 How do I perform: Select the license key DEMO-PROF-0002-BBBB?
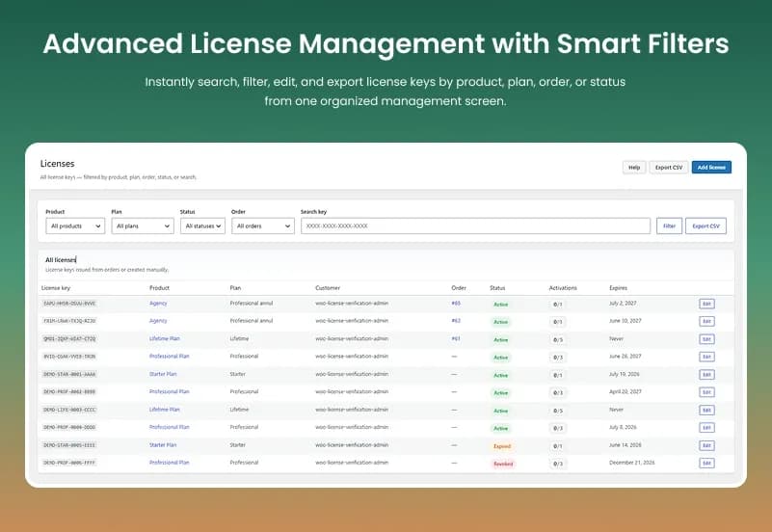pos(69,392)
